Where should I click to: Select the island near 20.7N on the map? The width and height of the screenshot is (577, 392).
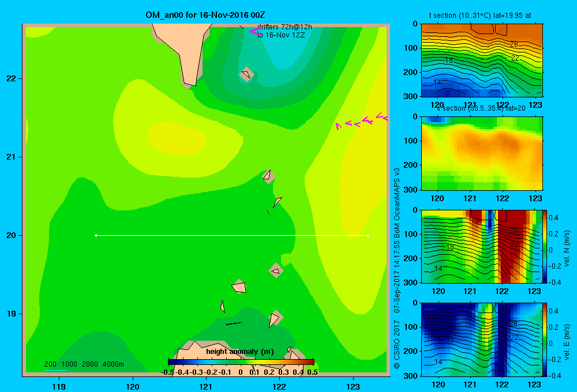click(269, 176)
